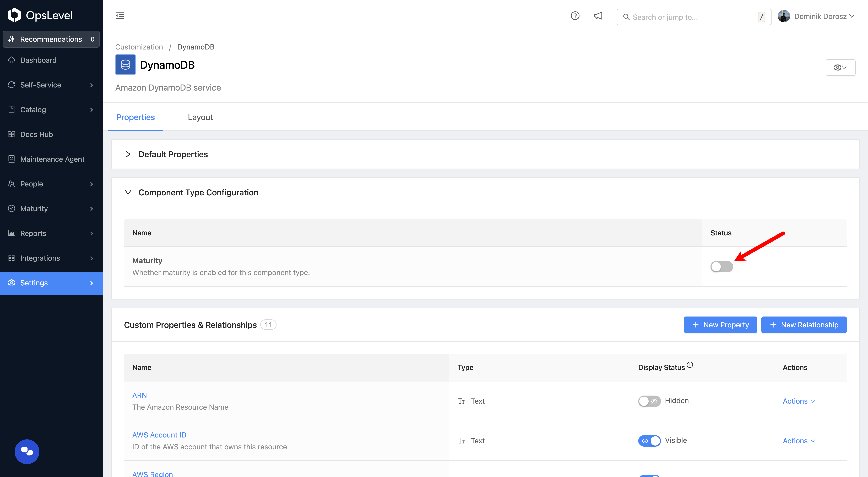Hide the AWS Account ID property

point(649,441)
